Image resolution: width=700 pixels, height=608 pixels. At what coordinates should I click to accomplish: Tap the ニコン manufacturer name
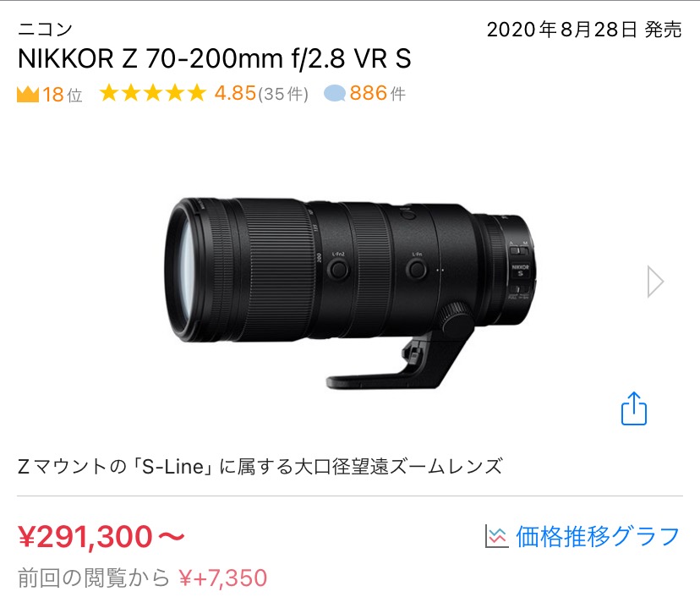point(45,30)
